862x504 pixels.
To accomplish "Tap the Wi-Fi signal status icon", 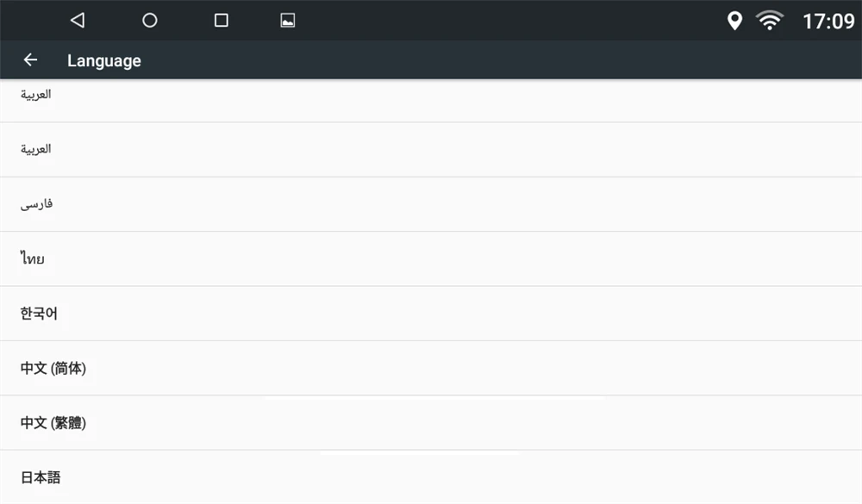I will click(770, 21).
